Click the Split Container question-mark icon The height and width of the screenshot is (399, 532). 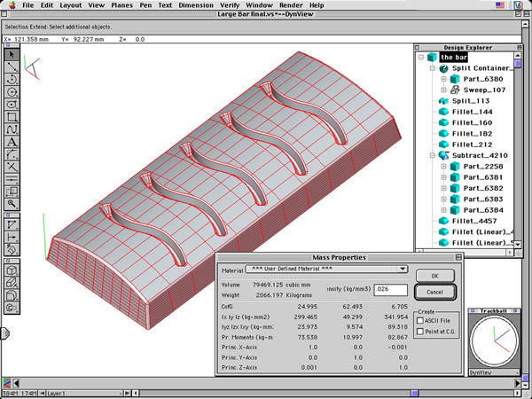click(x=442, y=67)
